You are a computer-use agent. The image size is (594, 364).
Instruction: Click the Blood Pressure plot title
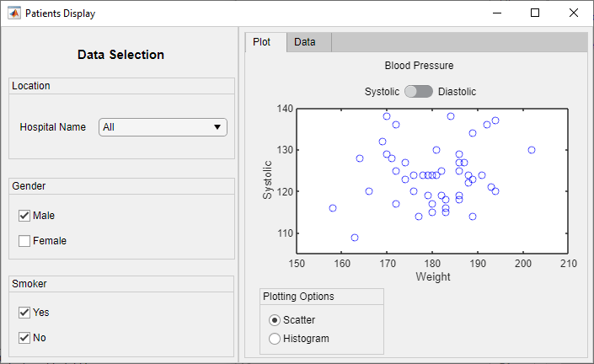419,65
